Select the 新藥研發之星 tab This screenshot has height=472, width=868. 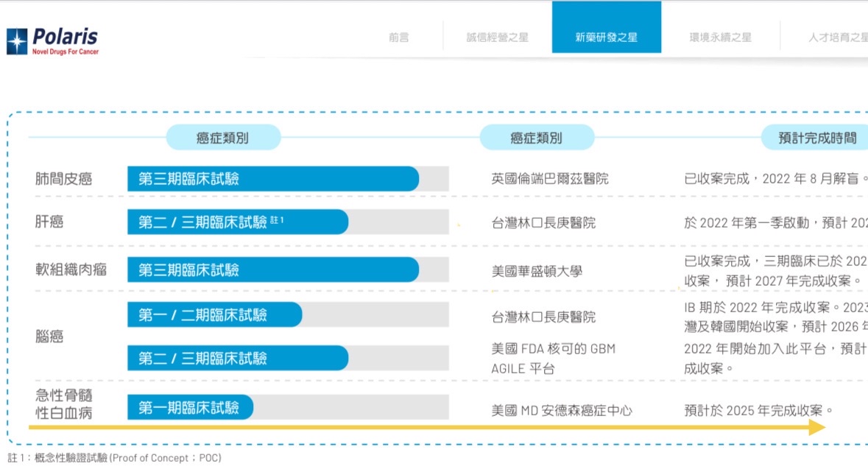pos(606,27)
